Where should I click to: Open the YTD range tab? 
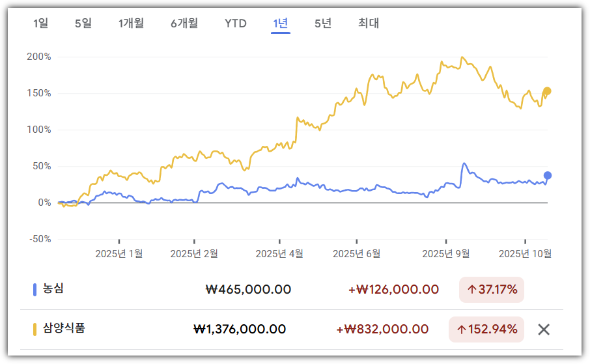point(236,23)
